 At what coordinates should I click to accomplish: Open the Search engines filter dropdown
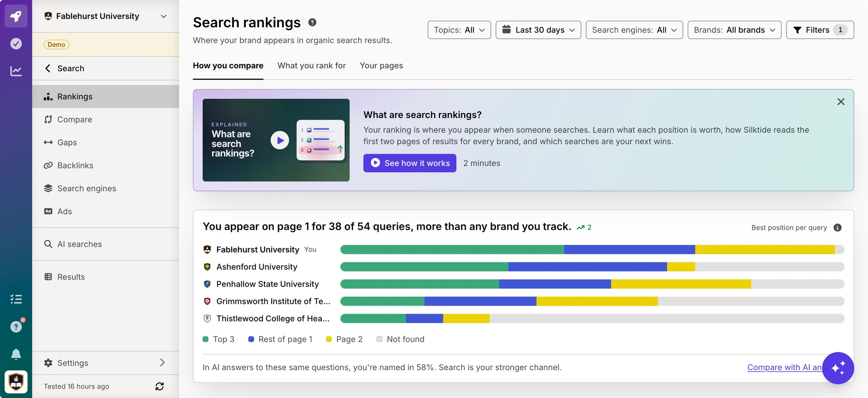(634, 30)
